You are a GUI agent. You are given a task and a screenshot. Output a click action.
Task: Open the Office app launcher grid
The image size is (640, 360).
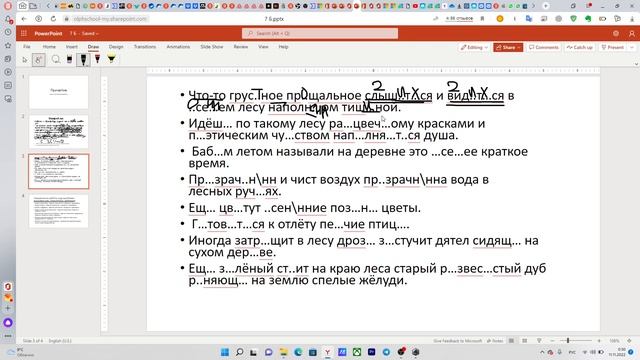coord(24,33)
